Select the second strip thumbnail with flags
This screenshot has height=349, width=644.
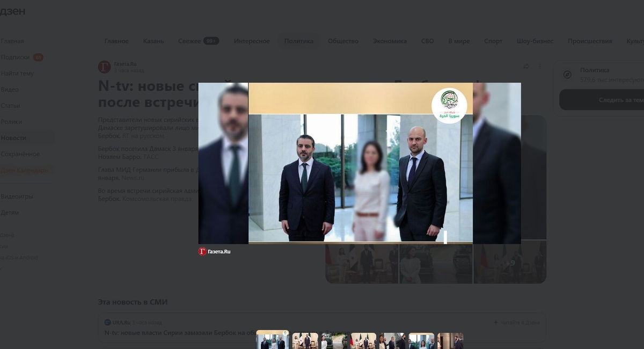(305, 341)
